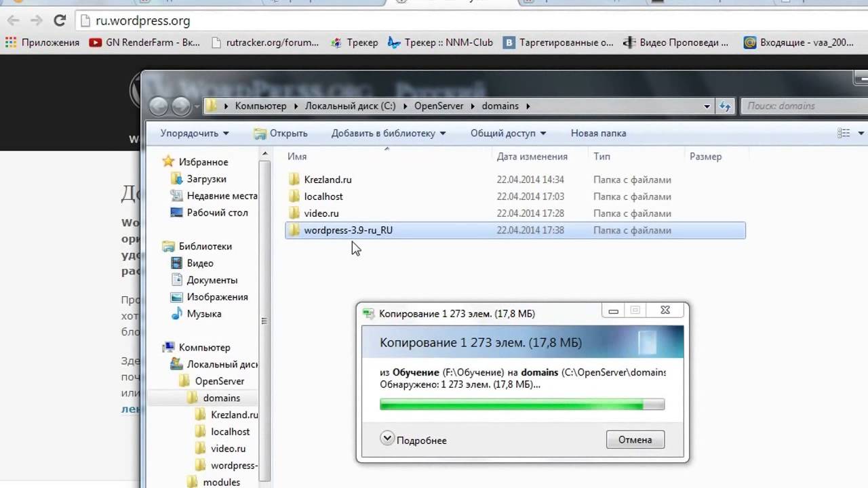Open the rutracker.org/forum bookmark
This screenshot has width=868, height=488.
(x=265, y=42)
